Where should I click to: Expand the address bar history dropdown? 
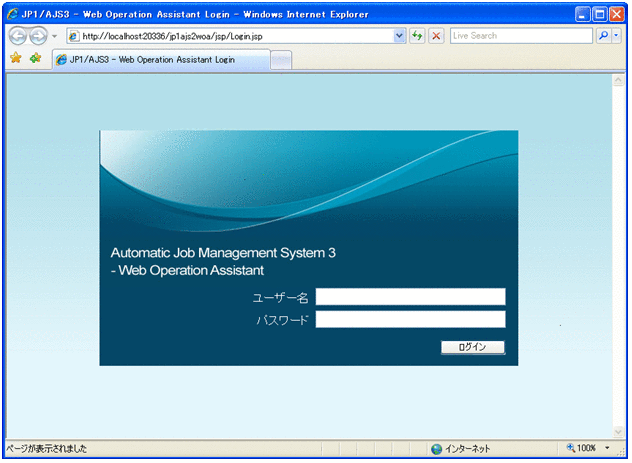click(399, 36)
